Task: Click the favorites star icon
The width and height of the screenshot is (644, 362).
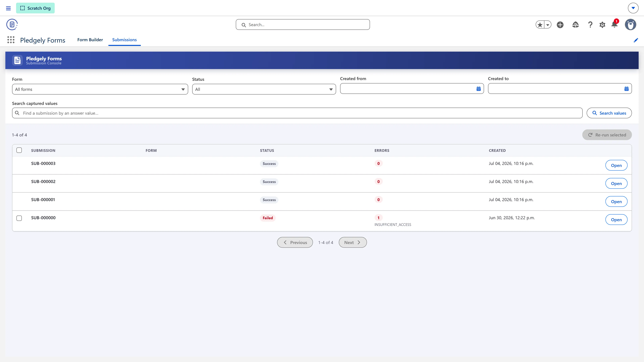Action: [x=540, y=25]
